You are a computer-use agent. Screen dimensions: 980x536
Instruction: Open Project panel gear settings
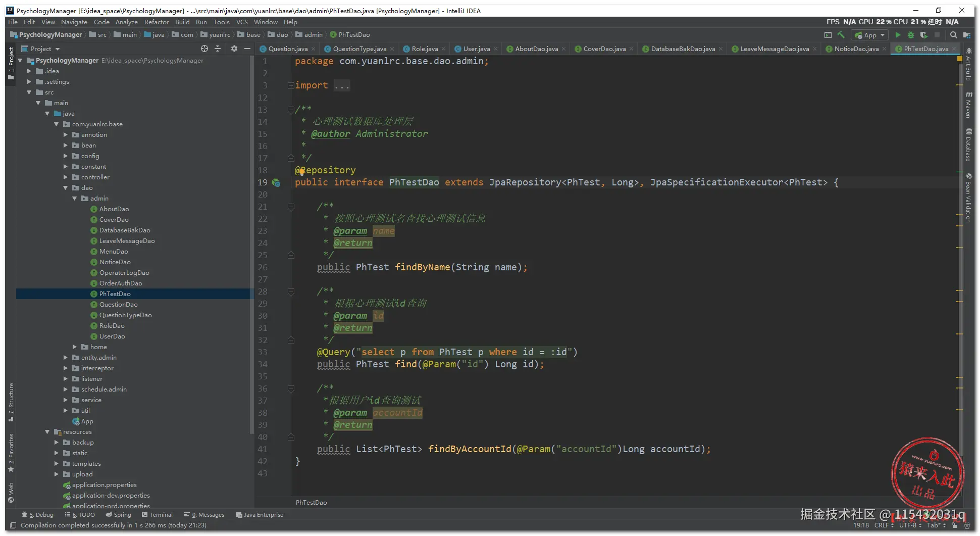click(234, 48)
